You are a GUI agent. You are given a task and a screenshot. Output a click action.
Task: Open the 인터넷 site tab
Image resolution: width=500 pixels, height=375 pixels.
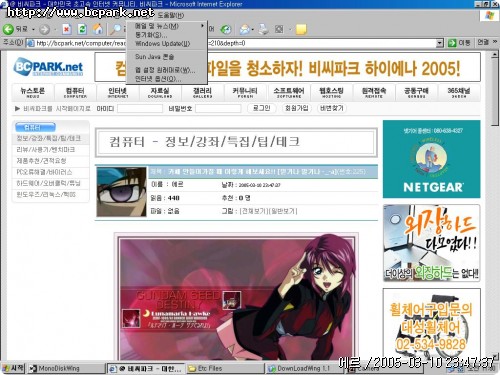click(x=118, y=93)
